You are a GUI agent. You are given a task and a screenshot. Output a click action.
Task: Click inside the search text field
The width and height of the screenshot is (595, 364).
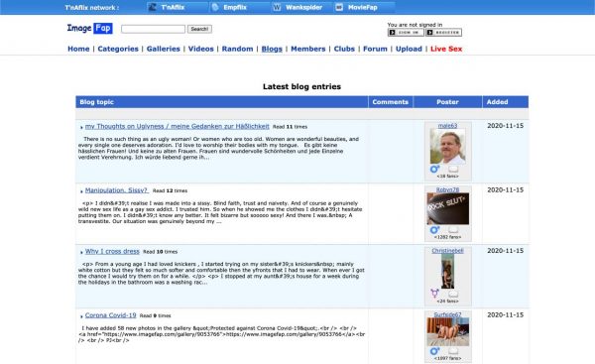click(x=154, y=29)
